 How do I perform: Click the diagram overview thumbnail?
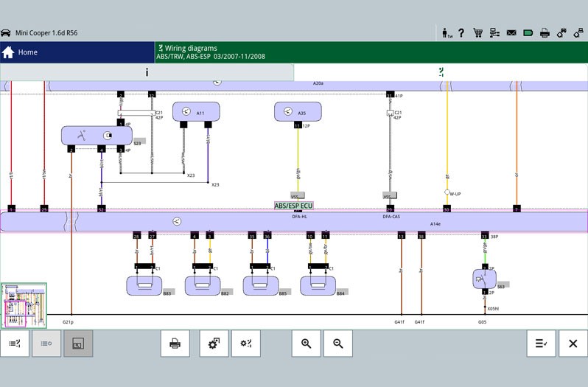pyautogui.click(x=24, y=306)
